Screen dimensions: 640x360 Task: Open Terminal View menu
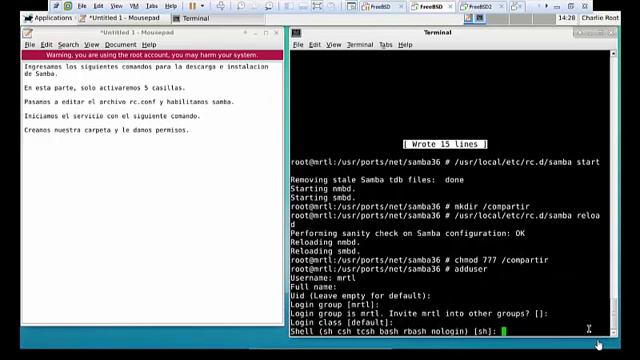click(333, 45)
